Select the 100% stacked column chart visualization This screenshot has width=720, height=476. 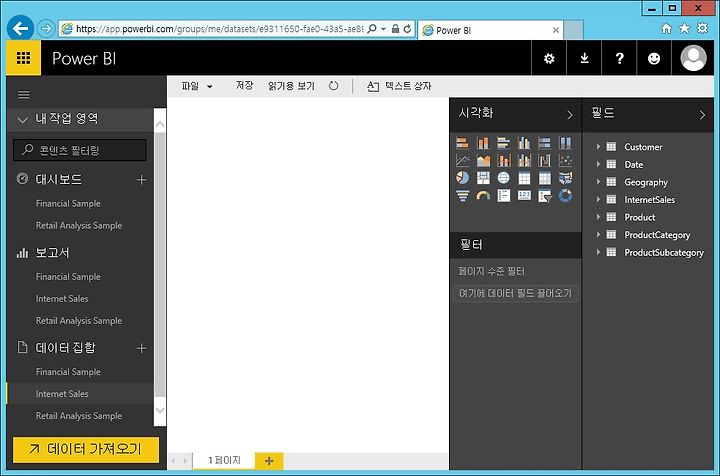(x=565, y=143)
